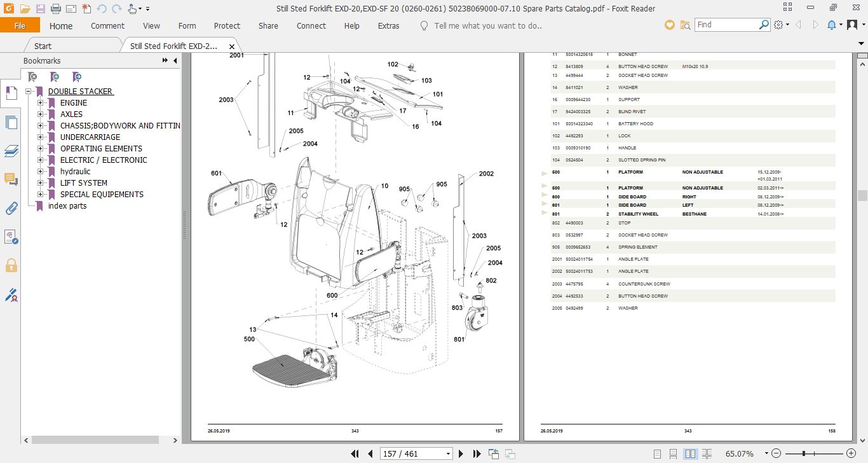Click the user account avatar icon
Screen dimensions: 868x463
[x=853, y=25]
